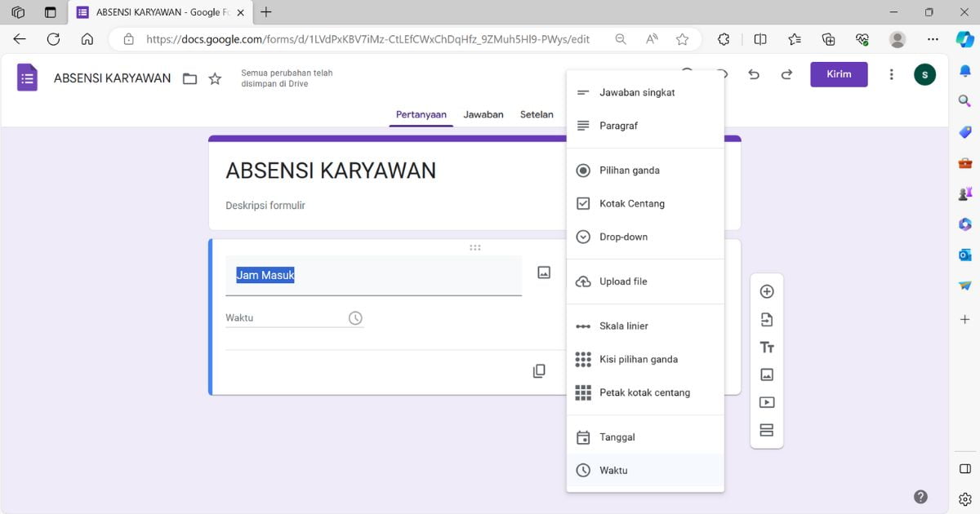The height and width of the screenshot is (514, 980).
Task: Undo the last form change
Action: pos(754,74)
